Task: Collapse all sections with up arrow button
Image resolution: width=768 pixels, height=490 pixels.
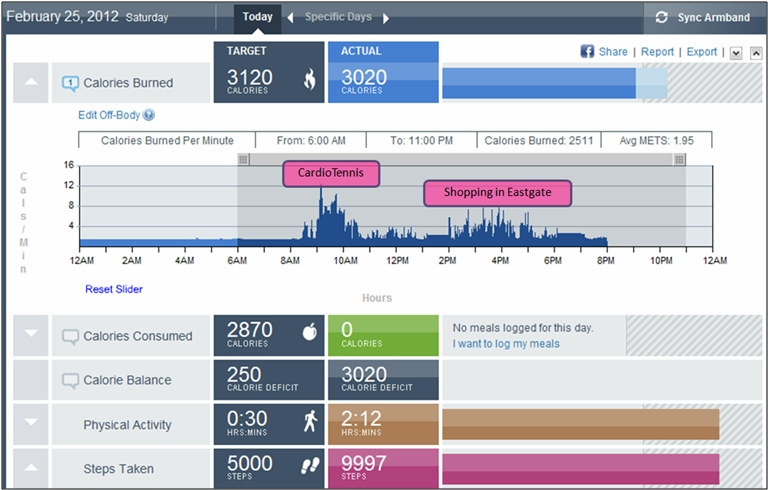Action: click(x=756, y=53)
